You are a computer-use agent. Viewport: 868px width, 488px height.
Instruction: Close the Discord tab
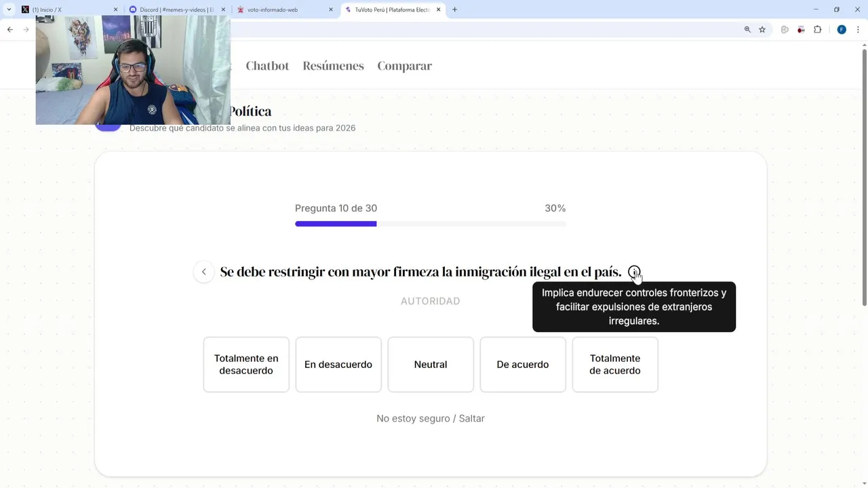223,9
